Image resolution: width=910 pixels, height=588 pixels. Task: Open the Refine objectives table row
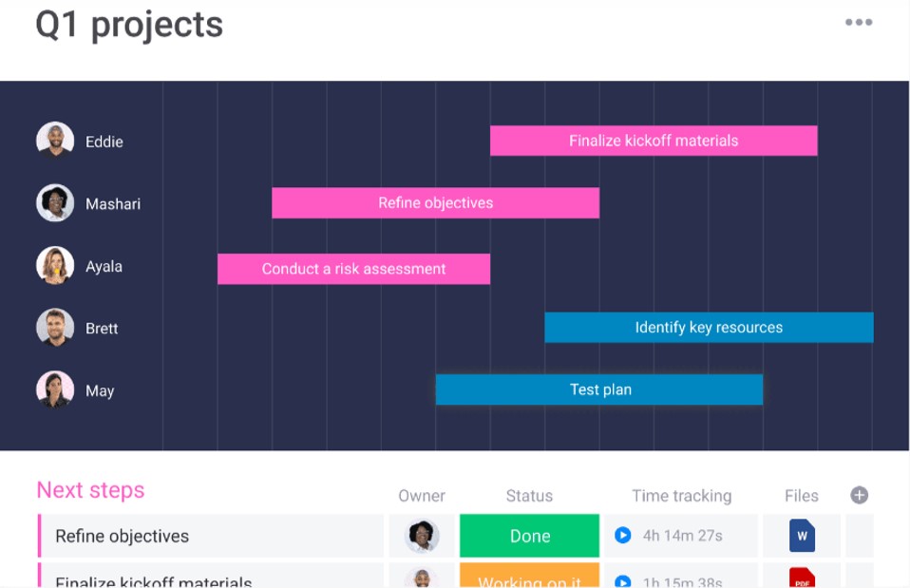[x=123, y=536]
